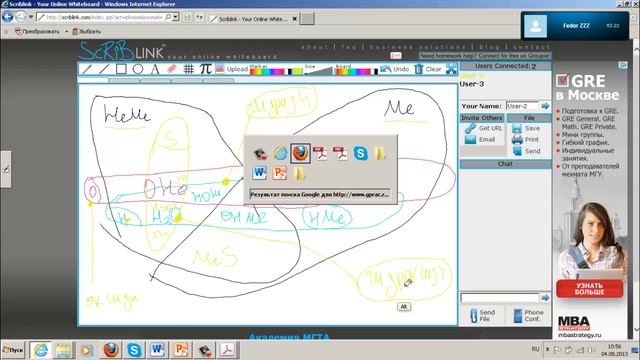640x360 pixels.
Task: Click the chat message input box
Action: [500, 298]
